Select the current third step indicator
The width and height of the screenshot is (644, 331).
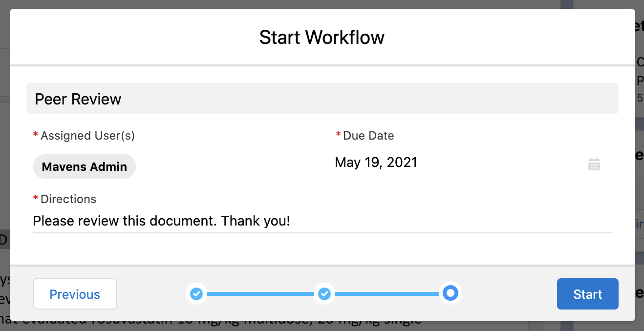[x=451, y=293]
